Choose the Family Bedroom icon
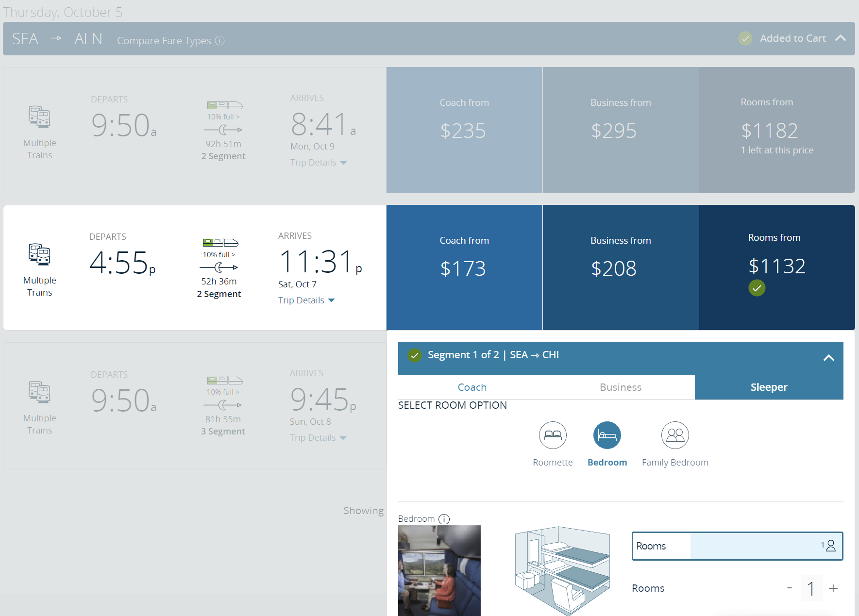The width and height of the screenshot is (859, 616). [x=675, y=435]
